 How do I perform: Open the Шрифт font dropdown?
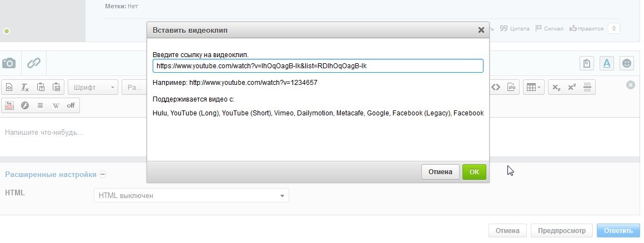click(x=93, y=87)
